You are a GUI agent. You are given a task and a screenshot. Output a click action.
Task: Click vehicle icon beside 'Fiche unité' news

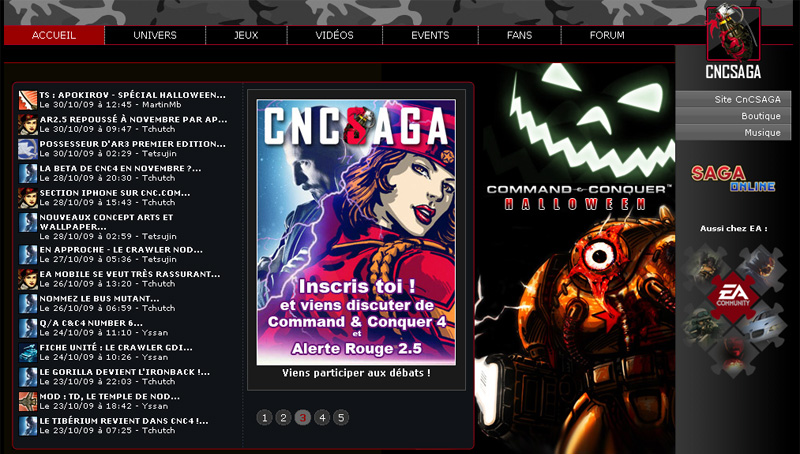click(x=28, y=352)
